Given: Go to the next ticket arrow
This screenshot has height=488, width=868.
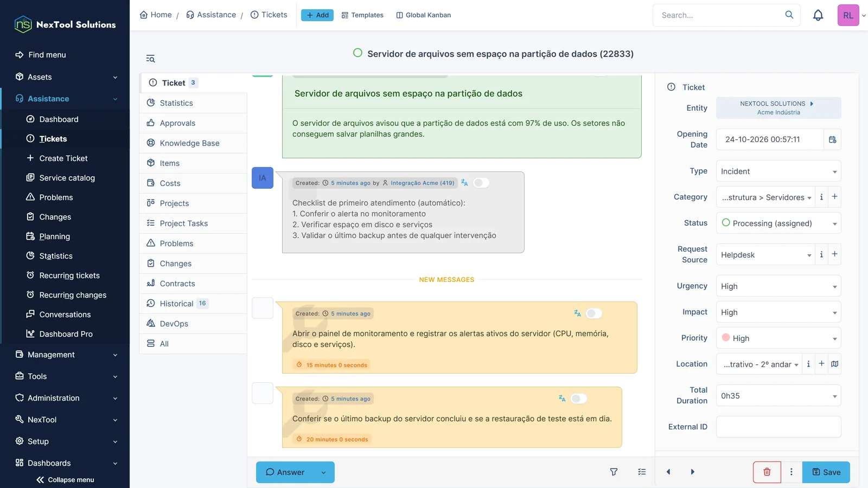Looking at the screenshot, I should [x=692, y=472].
